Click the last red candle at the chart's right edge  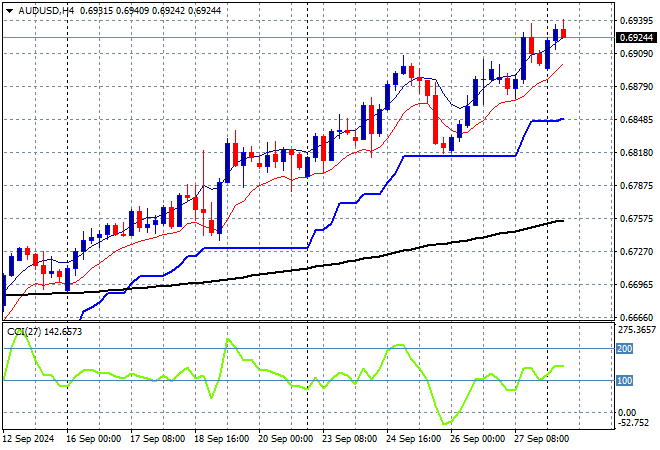pos(564,33)
